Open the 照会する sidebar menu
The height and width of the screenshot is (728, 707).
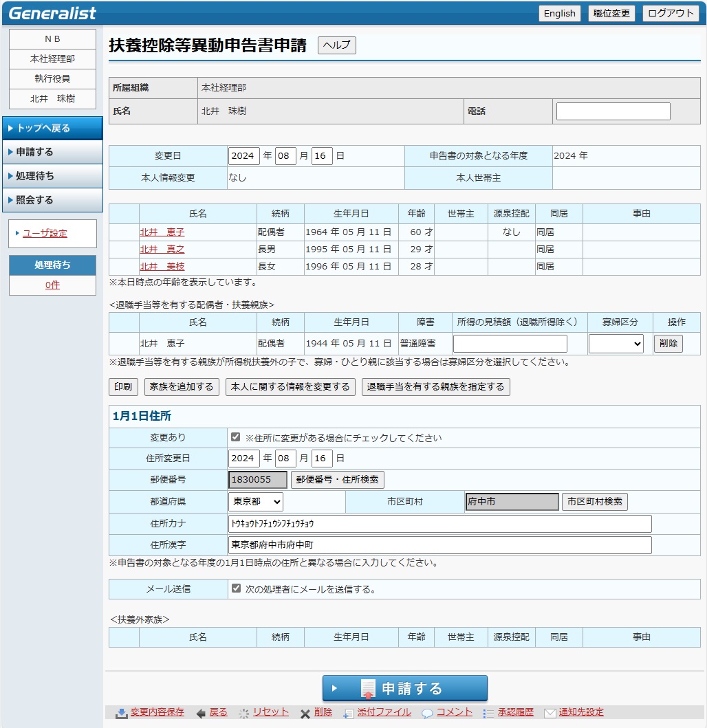[x=52, y=200]
